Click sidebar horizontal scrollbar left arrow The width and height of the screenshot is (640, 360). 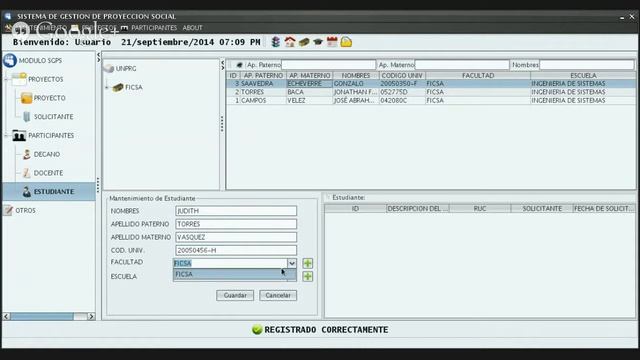(x=7, y=316)
